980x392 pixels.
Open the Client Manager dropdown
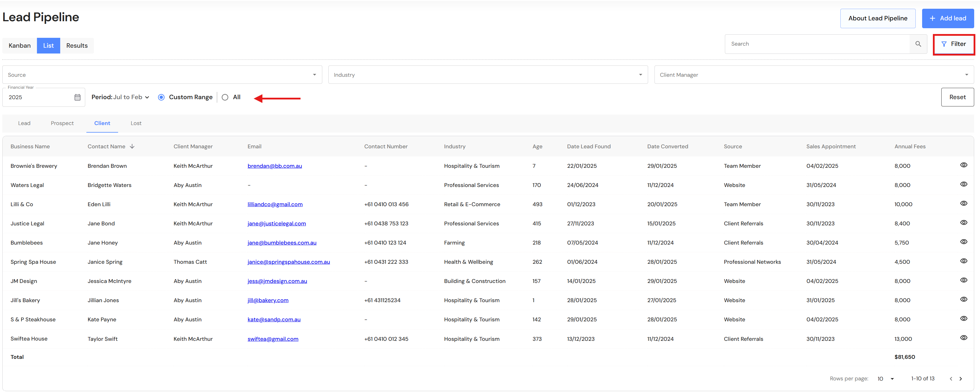pyautogui.click(x=813, y=75)
